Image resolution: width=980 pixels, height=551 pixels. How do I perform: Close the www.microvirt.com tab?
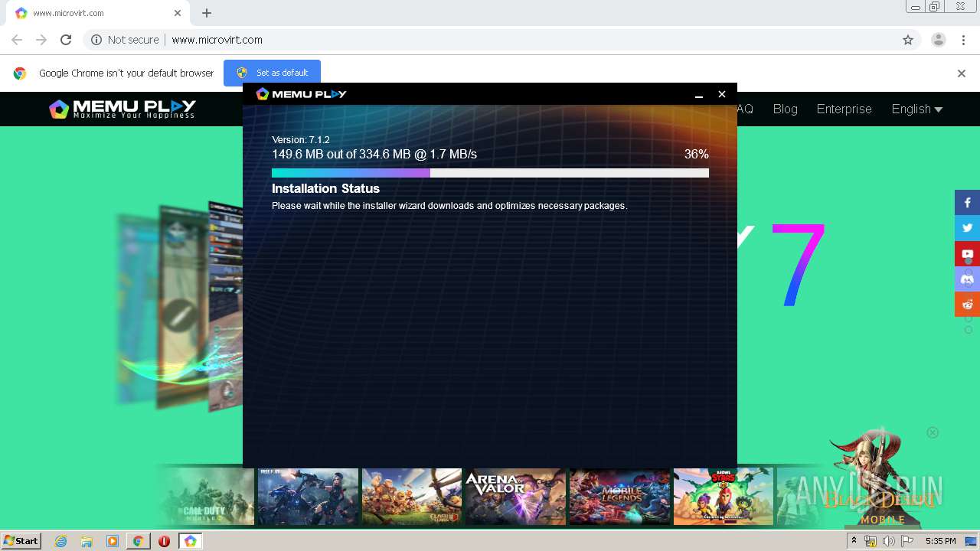click(x=178, y=13)
